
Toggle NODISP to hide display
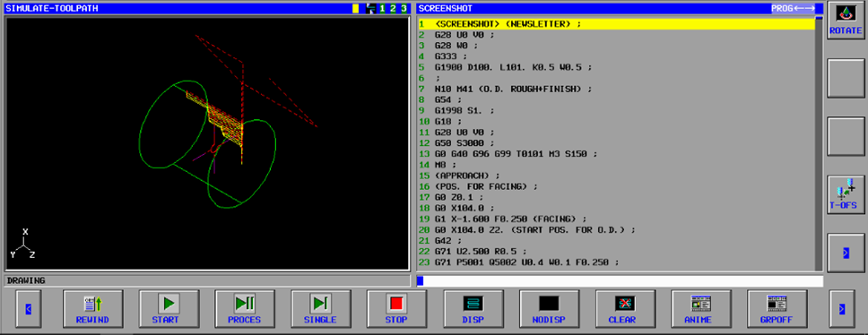(549, 309)
